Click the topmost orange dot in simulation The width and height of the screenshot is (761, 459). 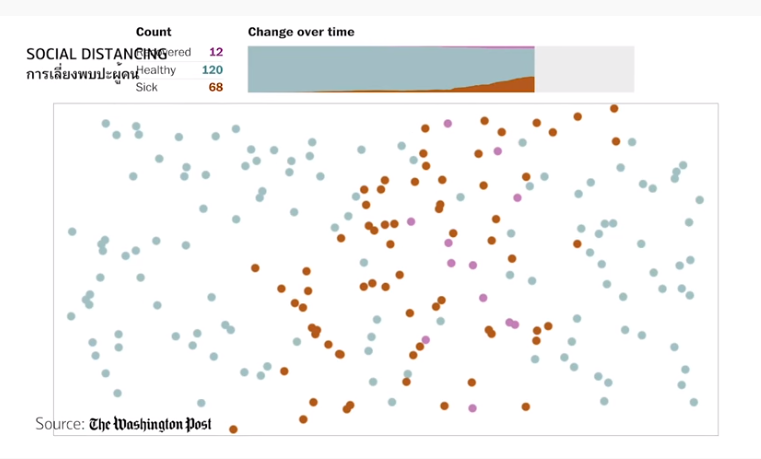pos(614,108)
